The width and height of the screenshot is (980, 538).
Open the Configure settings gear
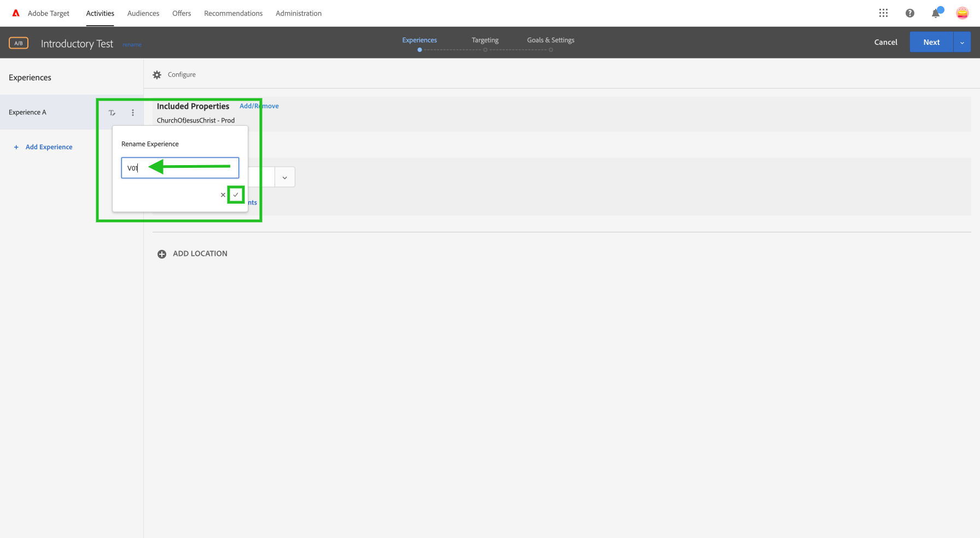(157, 74)
